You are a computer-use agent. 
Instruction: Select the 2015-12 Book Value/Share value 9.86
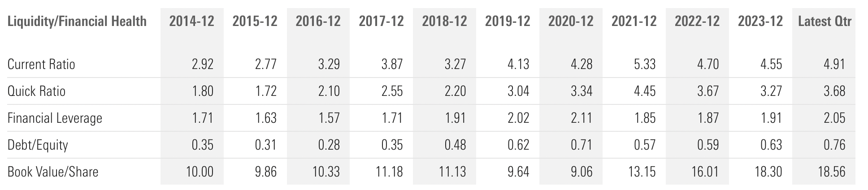[x=265, y=172]
